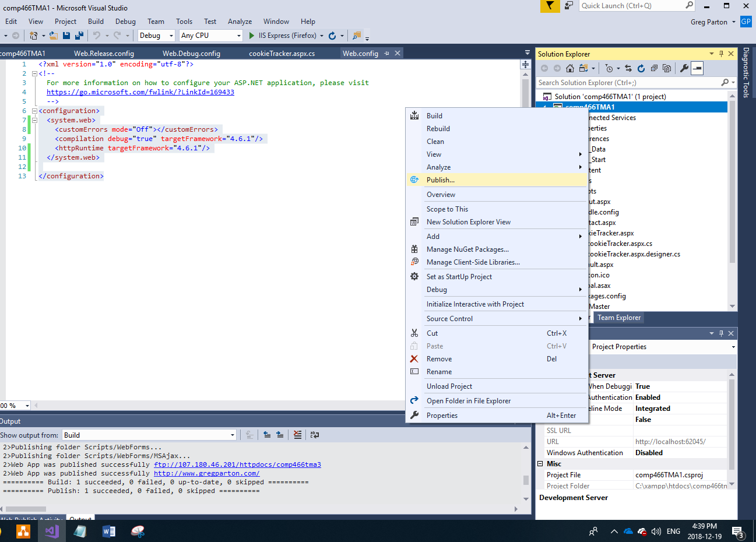Expand Show output from Build dropdown
The image size is (756, 542).
coord(232,435)
